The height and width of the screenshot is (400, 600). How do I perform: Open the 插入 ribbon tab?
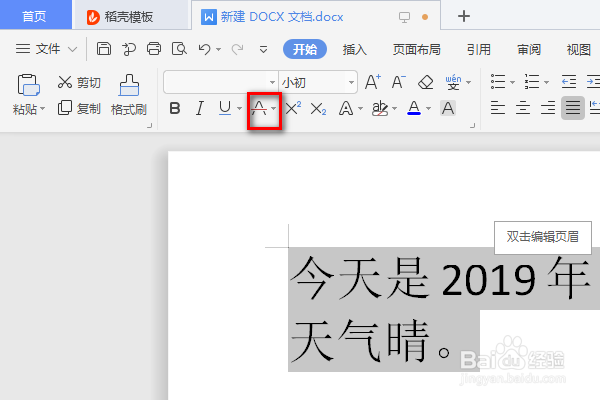(355, 49)
